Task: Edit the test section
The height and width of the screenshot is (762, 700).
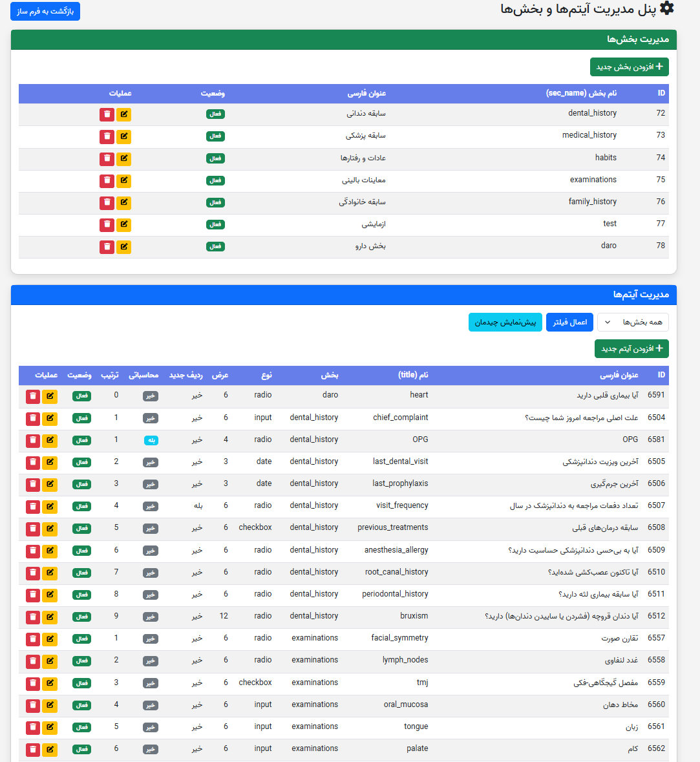Action: tap(124, 224)
